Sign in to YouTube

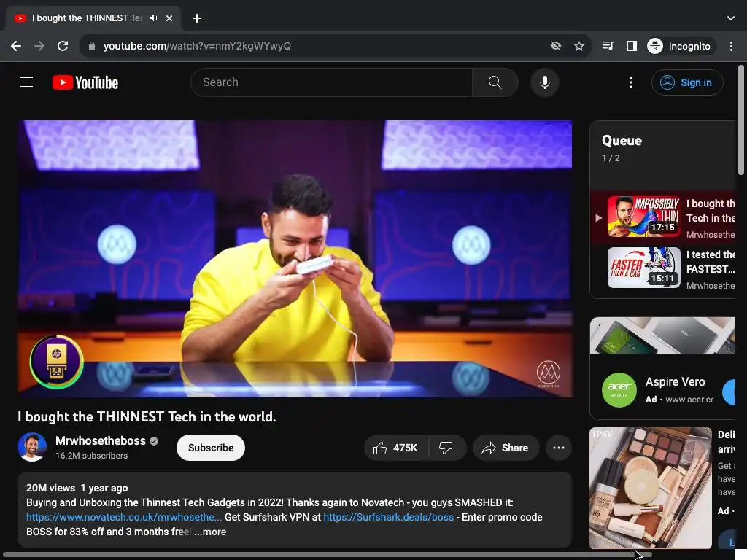pyautogui.click(x=687, y=82)
